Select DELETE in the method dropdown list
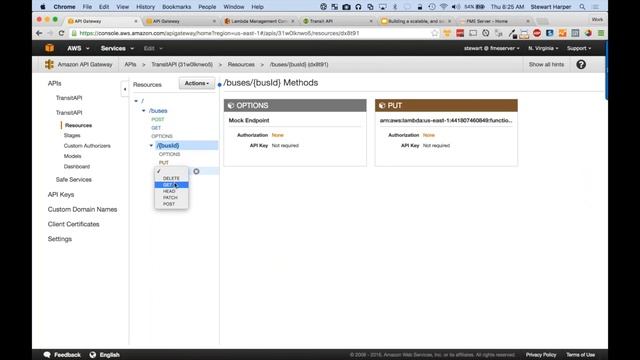640x360 pixels. pyautogui.click(x=171, y=178)
